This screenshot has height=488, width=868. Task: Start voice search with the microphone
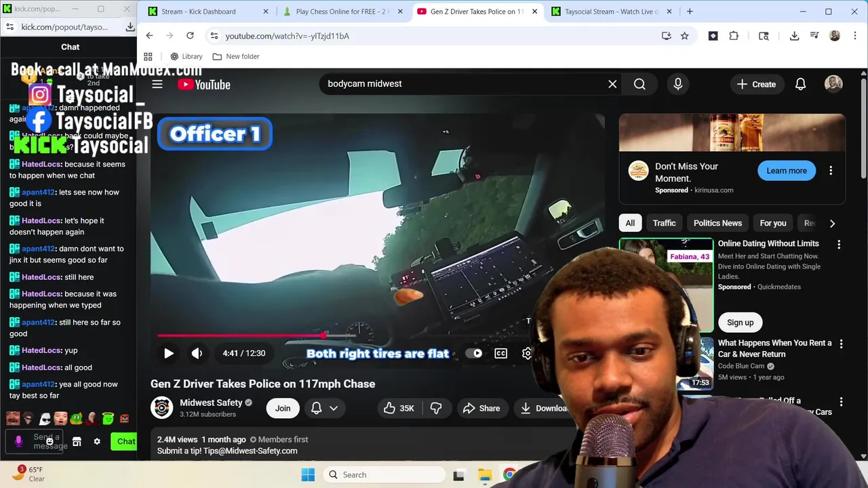677,84
